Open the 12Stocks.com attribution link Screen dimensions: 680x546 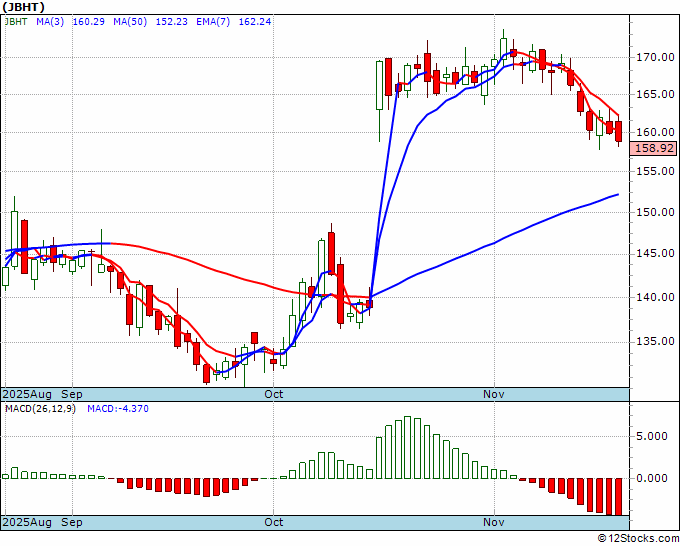point(638,539)
